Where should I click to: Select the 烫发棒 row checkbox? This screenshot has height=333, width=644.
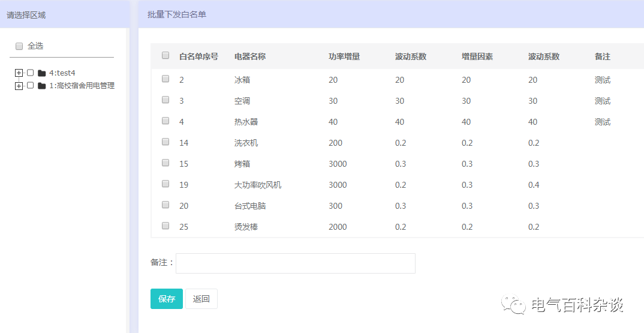point(165,226)
